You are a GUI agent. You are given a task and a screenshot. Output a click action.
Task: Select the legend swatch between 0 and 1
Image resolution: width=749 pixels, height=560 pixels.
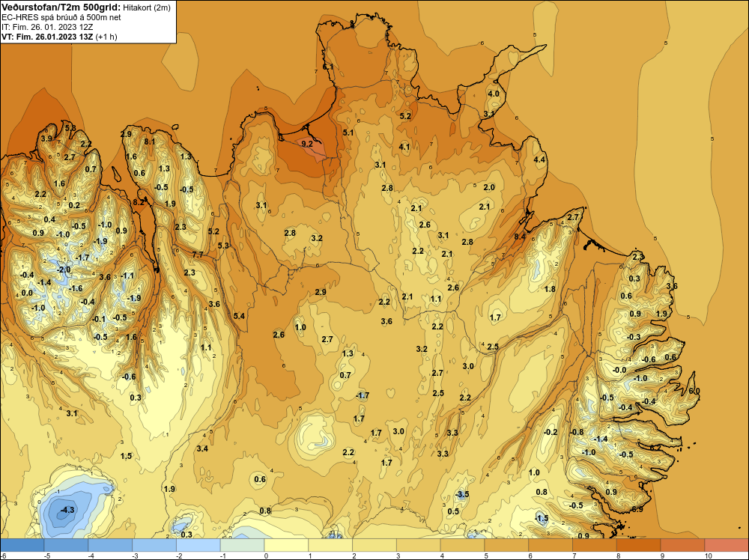pyautogui.click(x=286, y=545)
